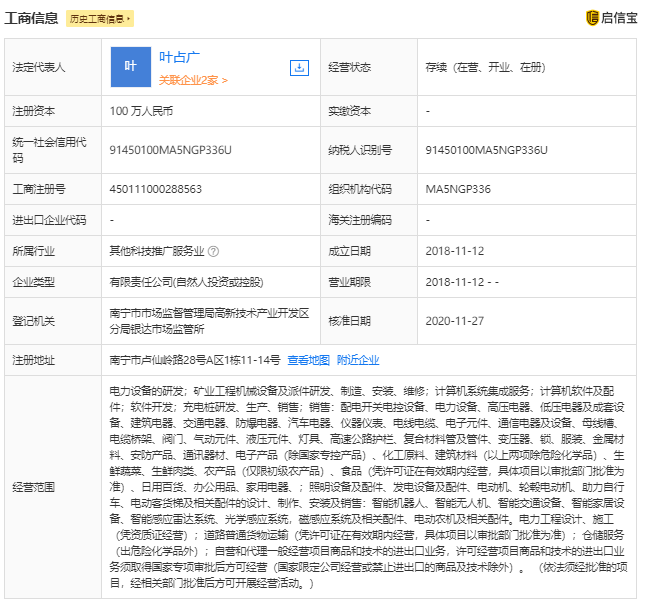
Task: Select business term 2018-11-12 - -
Action: [x=462, y=282]
